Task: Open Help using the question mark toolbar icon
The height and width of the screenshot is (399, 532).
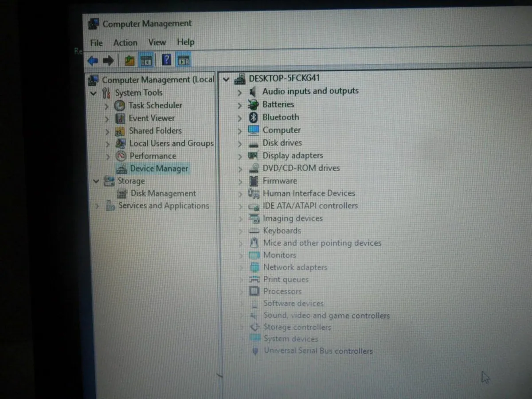Action: pos(166,59)
